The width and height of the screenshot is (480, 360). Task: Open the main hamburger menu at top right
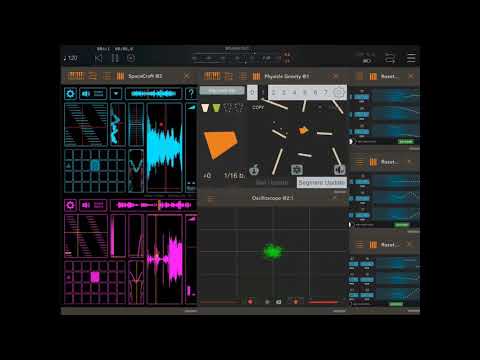pyautogui.click(x=411, y=58)
